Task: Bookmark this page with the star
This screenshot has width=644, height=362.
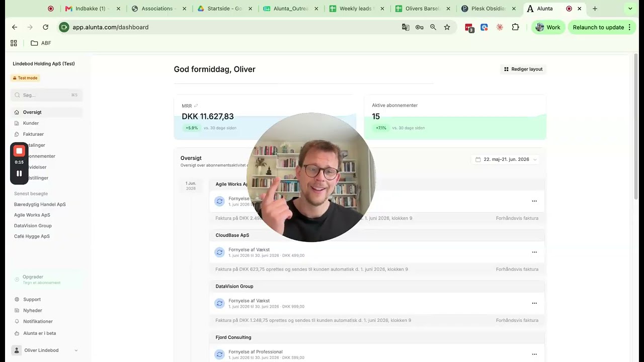Action: pos(447,27)
